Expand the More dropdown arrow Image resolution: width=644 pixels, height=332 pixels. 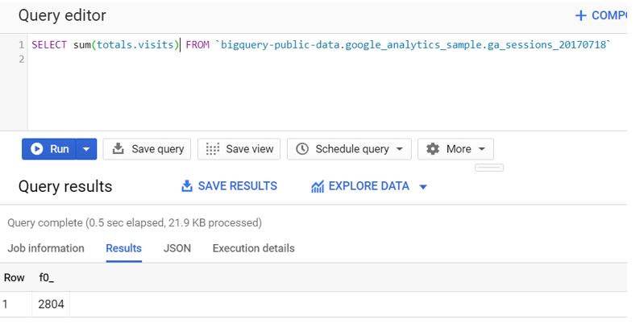pyautogui.click(x=482, y=149)
